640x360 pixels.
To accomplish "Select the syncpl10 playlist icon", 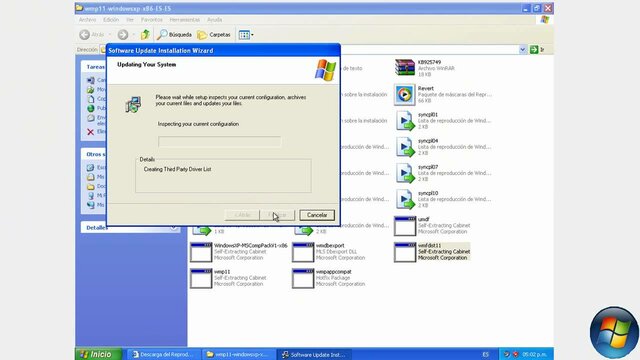I will (404, 199).
